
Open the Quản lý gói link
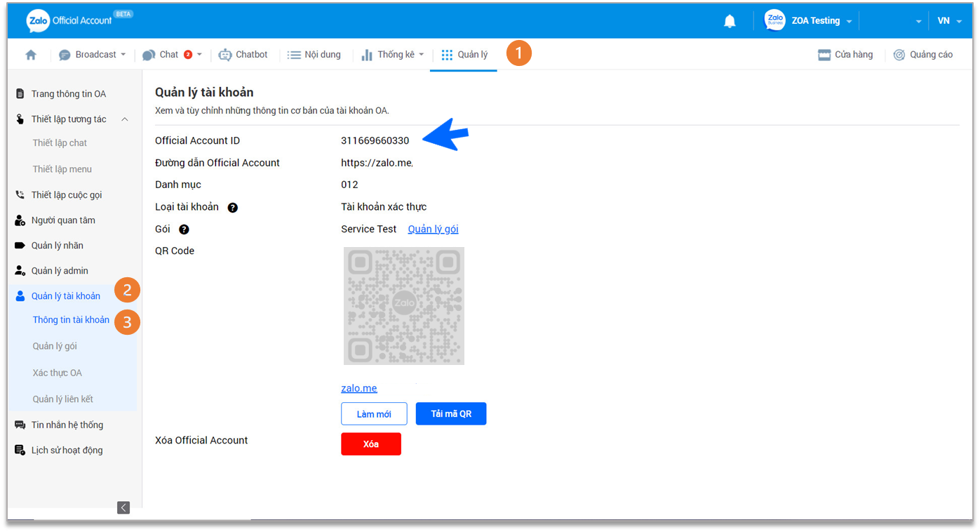coord(433,230)
